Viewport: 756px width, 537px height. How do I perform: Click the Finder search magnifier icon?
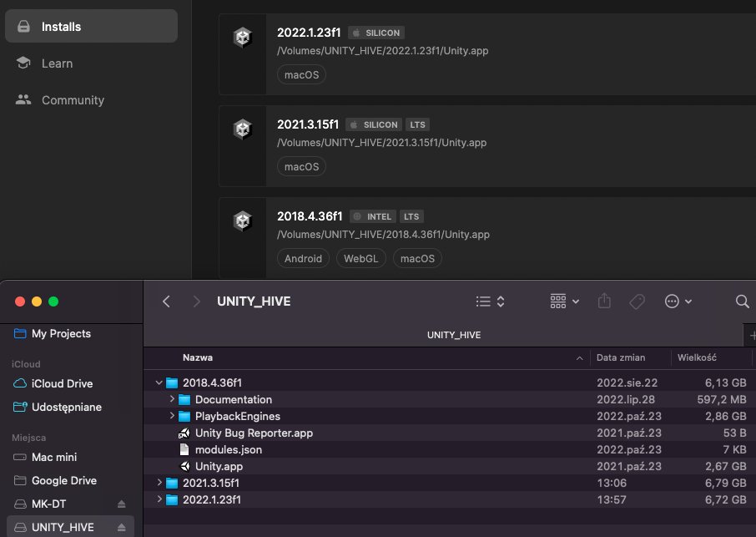[x=743, y=301]
